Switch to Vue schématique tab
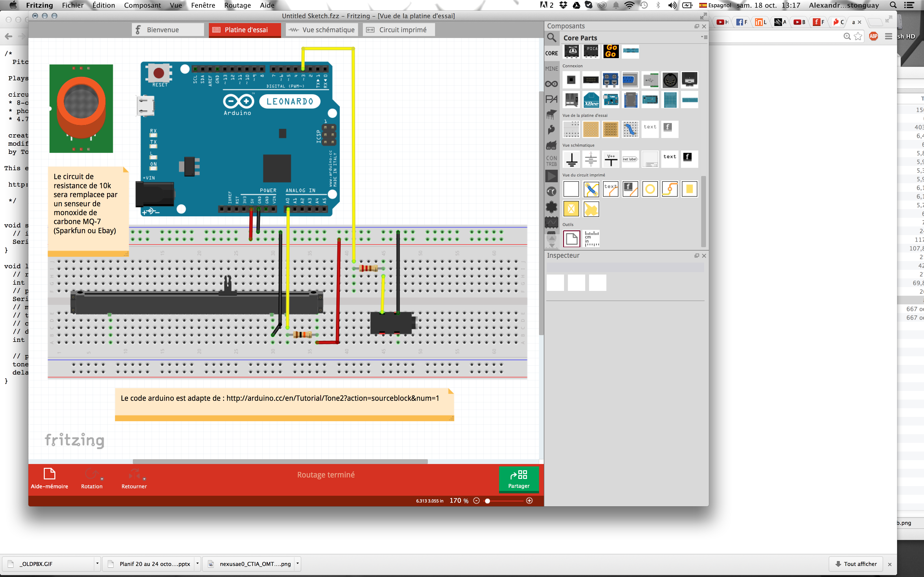The image size is (924, 577). pos(321,30)
